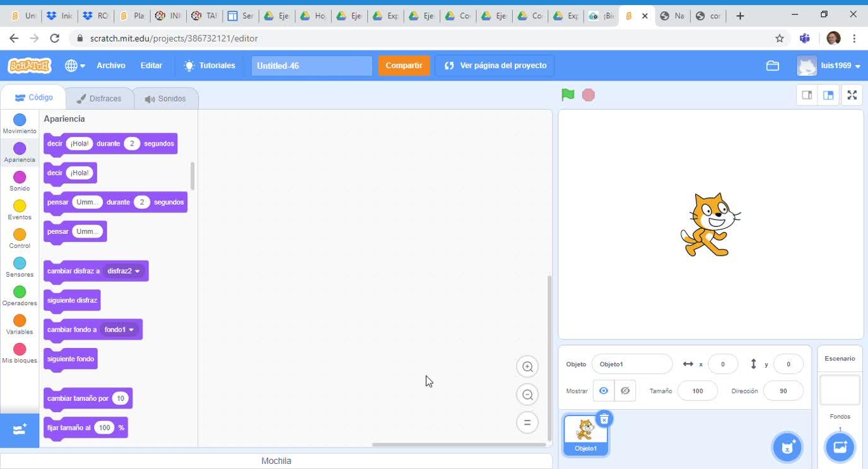This screenshot has height=469, width=868.
Task: Click the workspace horizontal scrollbar
Action: pyautogui.click(x=459, y=444)
